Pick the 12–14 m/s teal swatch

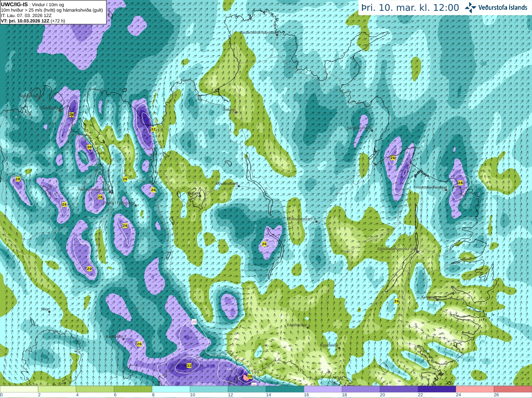(247, 389)
